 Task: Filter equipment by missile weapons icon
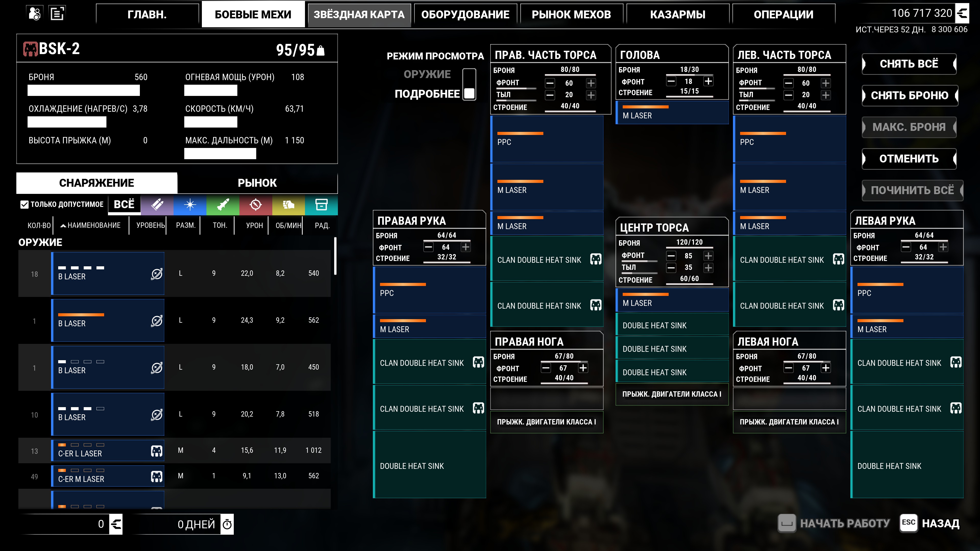223,205
